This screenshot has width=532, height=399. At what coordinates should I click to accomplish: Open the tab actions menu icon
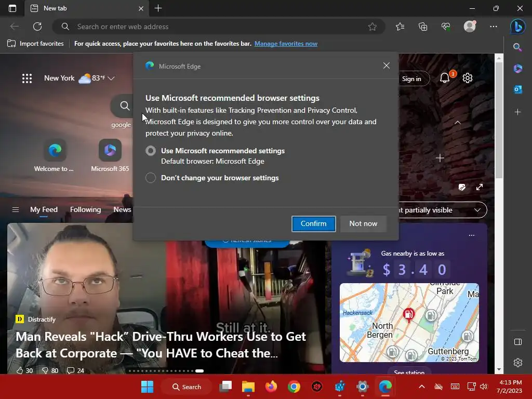pos(12,8)
